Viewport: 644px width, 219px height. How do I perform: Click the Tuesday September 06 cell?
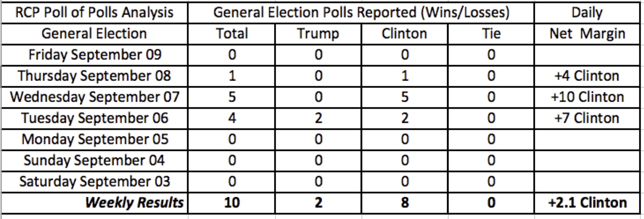(95, 118)
